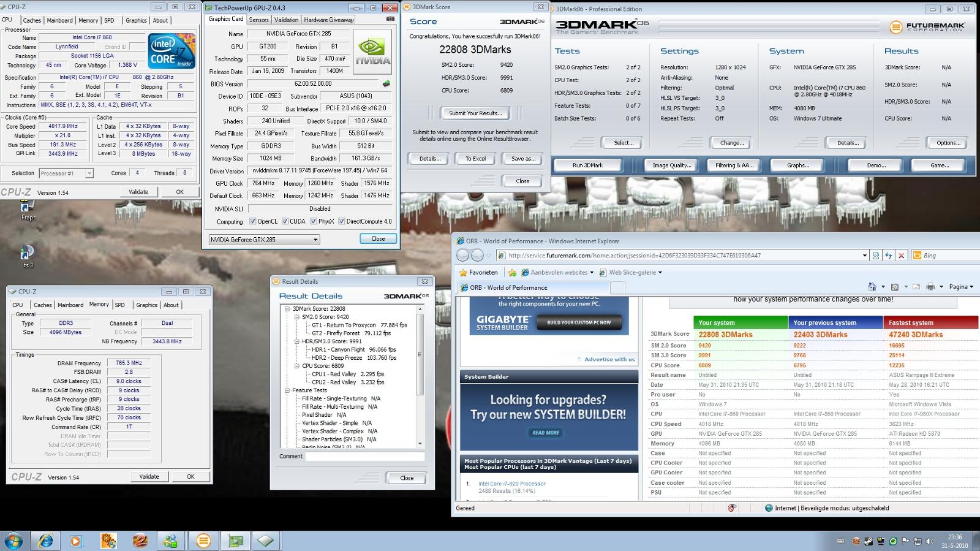Image resolution: width=980 pixels, height=551 pixels.
Task: Click the CPU-Z chip taskbar icon
Action: (266, 541)
